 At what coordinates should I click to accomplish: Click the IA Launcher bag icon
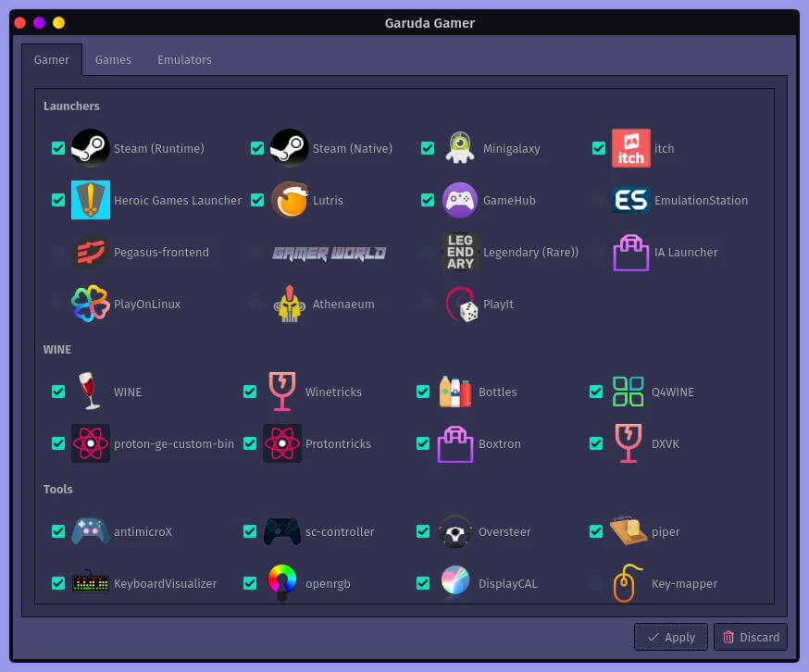[x=631, y=253]
